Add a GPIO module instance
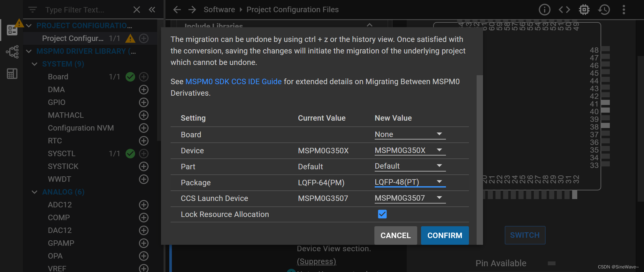The image size is (644, 272). pyautogui.click(x=144, y=102)
